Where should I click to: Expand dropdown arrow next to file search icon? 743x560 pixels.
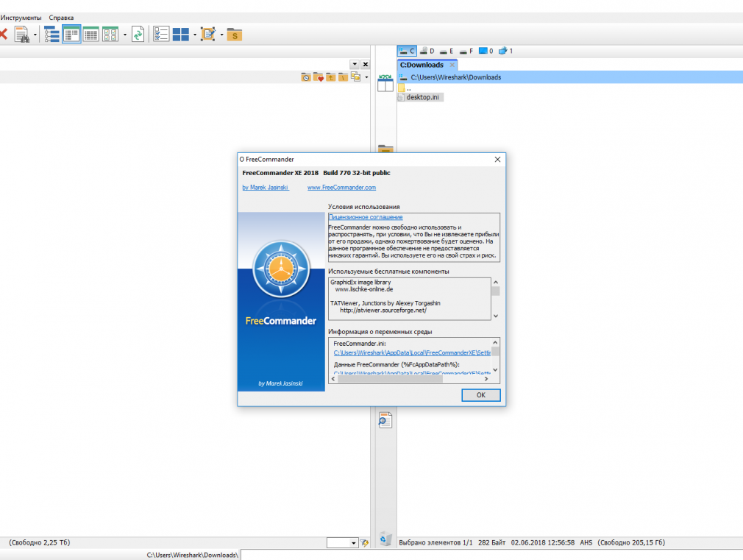35,35
